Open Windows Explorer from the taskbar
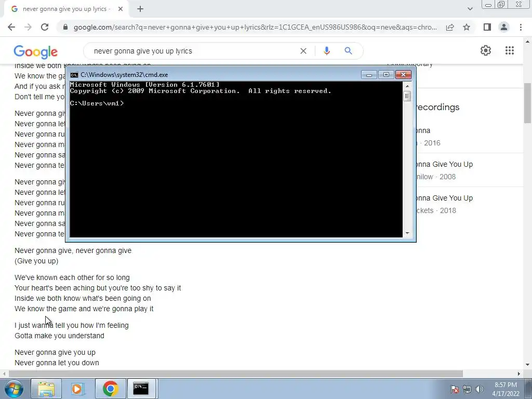532x399 pixels. [46, 389]
